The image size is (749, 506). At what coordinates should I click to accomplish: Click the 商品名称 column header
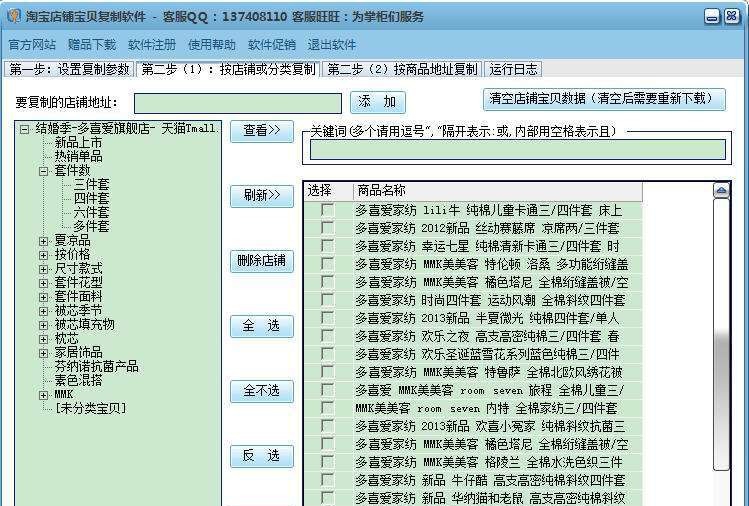(x=497, y=191)
